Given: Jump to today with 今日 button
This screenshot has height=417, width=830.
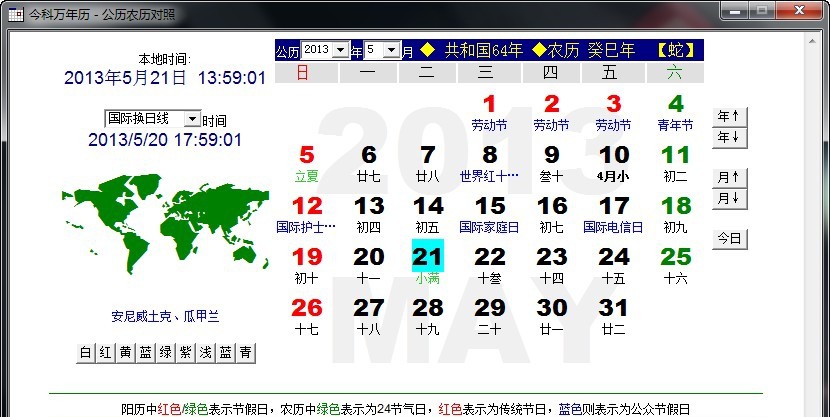Looking at the screenshot, I should click(729, 239).
